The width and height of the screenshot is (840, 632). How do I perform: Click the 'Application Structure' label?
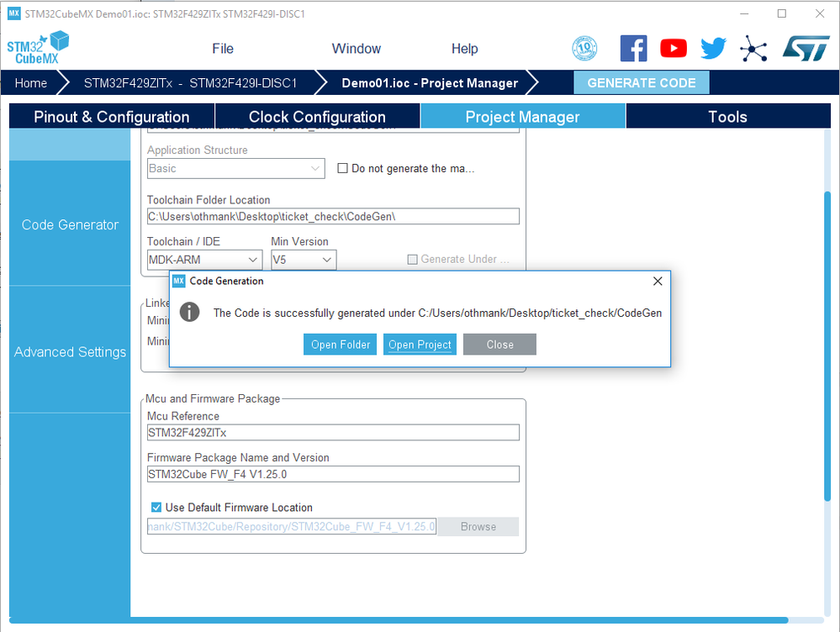[x=197, y=150]
